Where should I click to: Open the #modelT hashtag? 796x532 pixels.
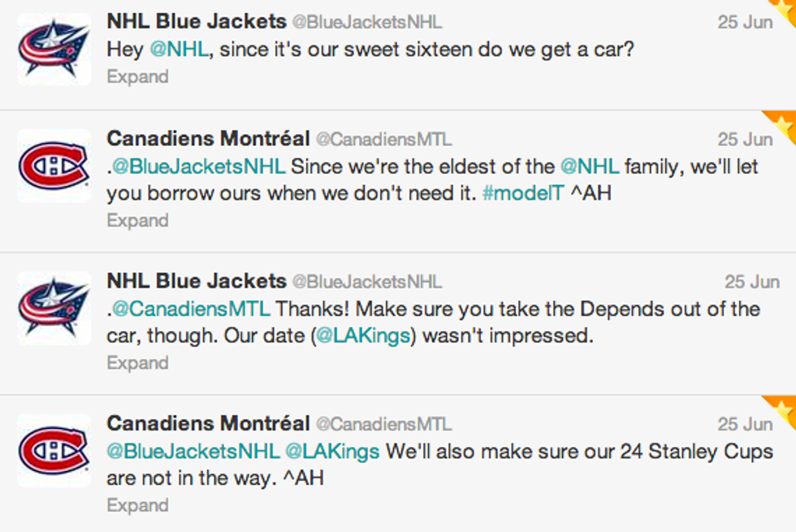click(521, 195)
